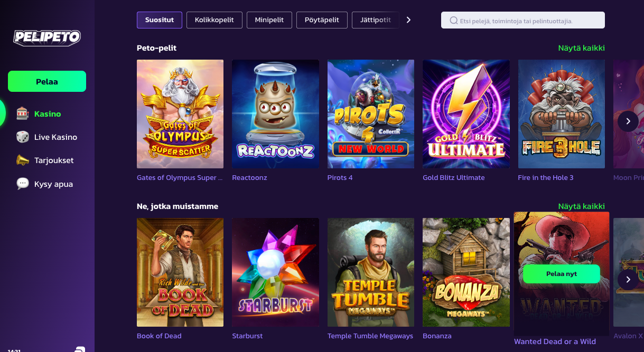Expand more categories with the right chevron
Viewport: 644px width, 352px height.
pos(408,20)
